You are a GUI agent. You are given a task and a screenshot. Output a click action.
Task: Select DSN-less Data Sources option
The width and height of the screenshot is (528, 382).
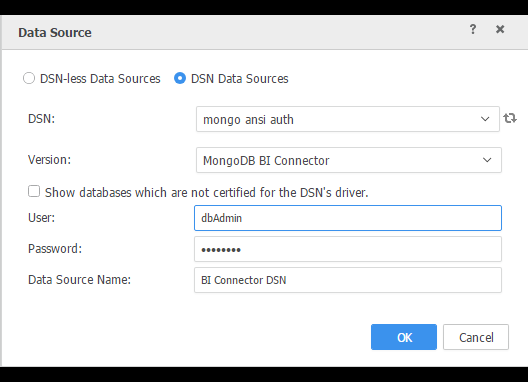tap(29, 78)
